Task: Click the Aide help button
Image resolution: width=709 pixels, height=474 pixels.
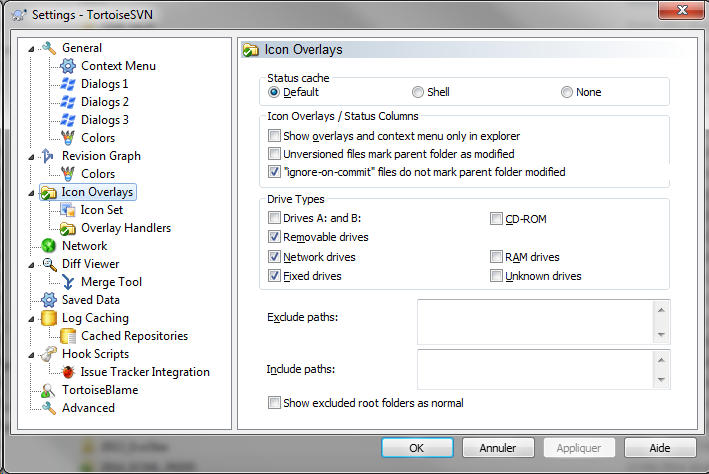Action: pos(660,447)
